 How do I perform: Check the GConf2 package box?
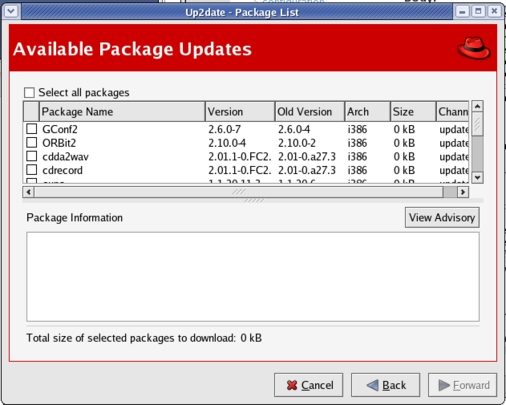(x=32, y=129)
